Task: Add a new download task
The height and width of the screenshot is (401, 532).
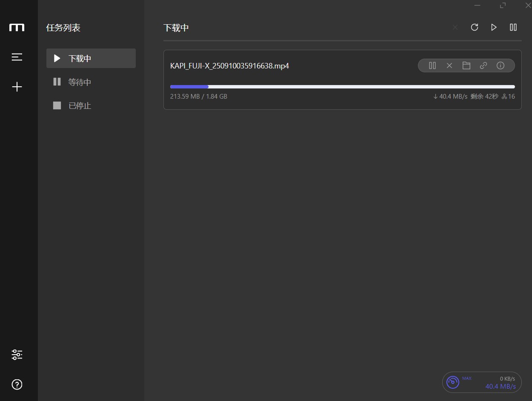Action: click(x=17, y=87)
